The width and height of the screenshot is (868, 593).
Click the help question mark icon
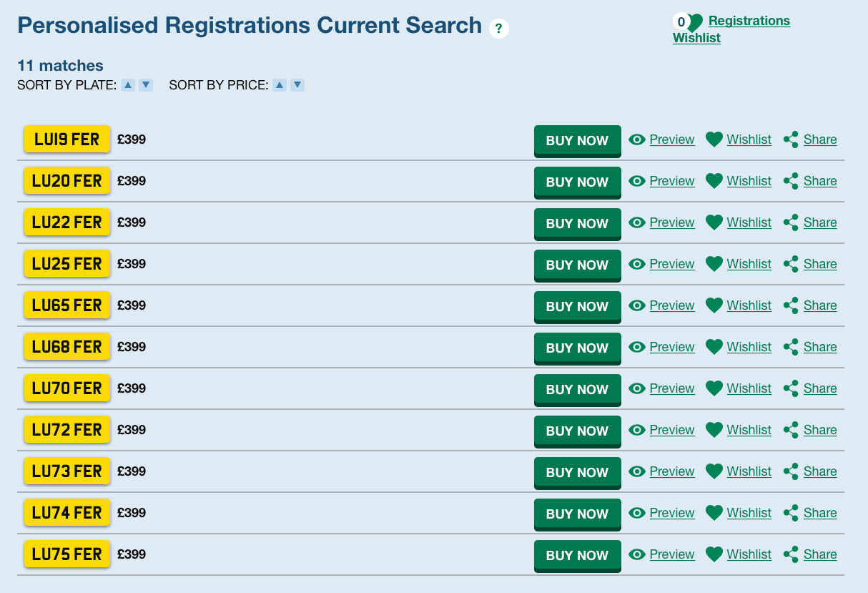coord(498,29)
